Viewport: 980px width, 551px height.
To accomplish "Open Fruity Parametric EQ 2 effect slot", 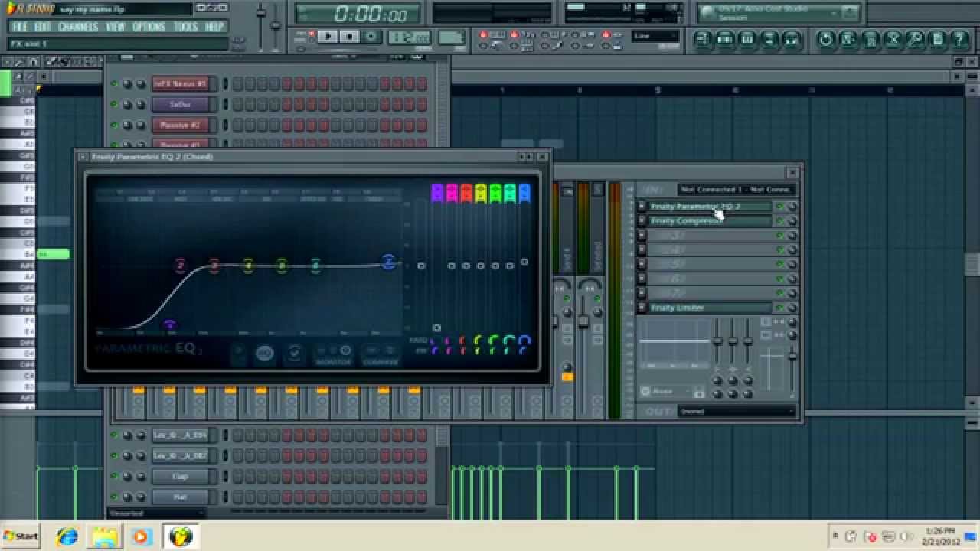I will [x=710, y=207].
